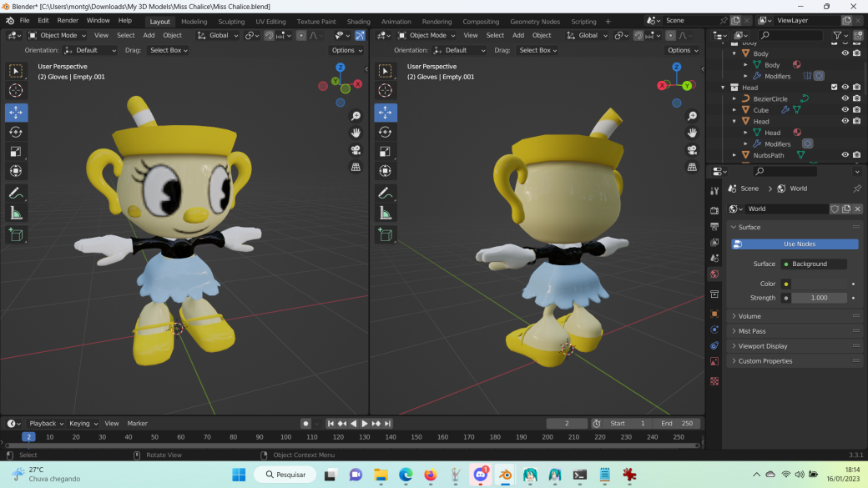Open Firefox from the Windows taskbar

430,475
